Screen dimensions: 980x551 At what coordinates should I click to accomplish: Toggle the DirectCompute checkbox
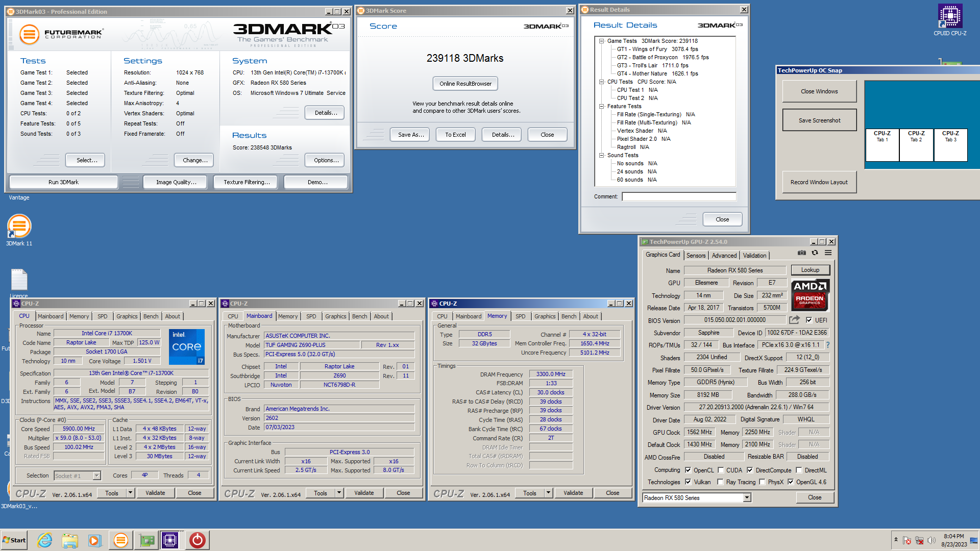pyautogui.click(x=750, y=470)
